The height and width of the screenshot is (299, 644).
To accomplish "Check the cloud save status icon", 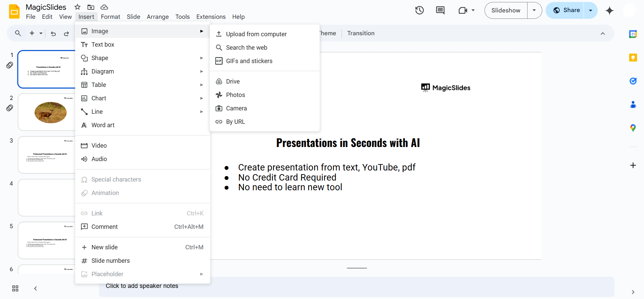I will pos(104,7).
